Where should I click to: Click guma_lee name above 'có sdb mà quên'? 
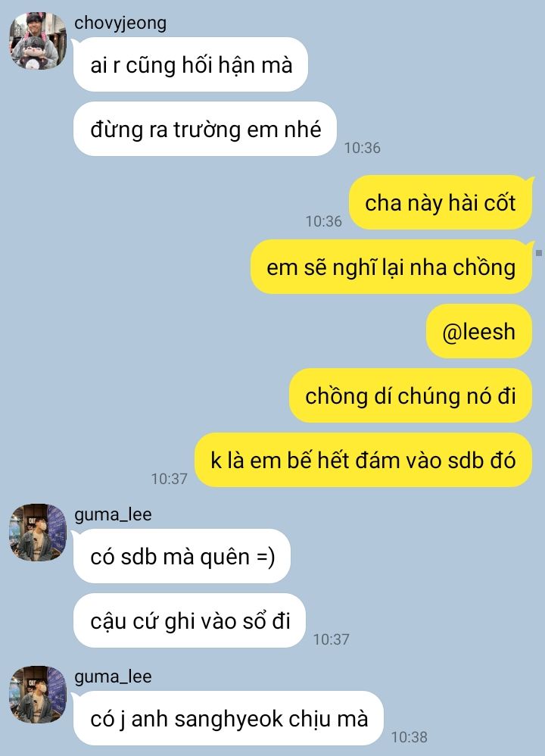113,514
